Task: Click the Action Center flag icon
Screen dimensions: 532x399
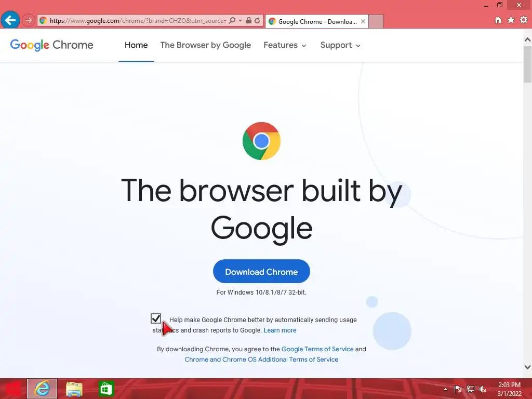Action: (458, 389)
